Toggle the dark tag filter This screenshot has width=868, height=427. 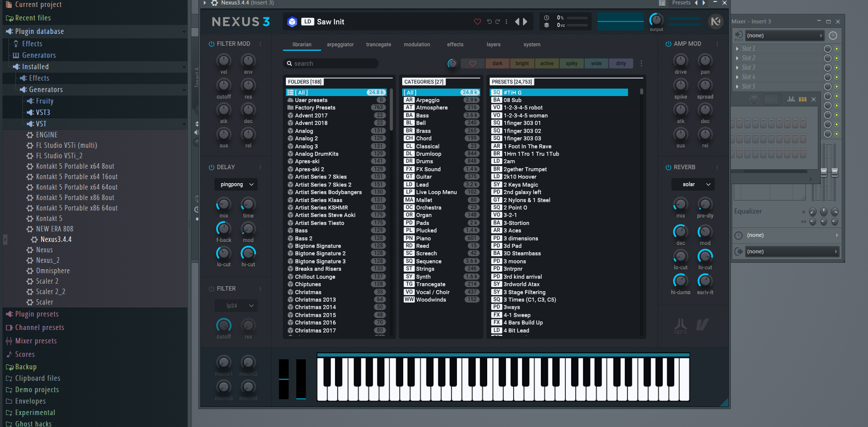point(498,64)
